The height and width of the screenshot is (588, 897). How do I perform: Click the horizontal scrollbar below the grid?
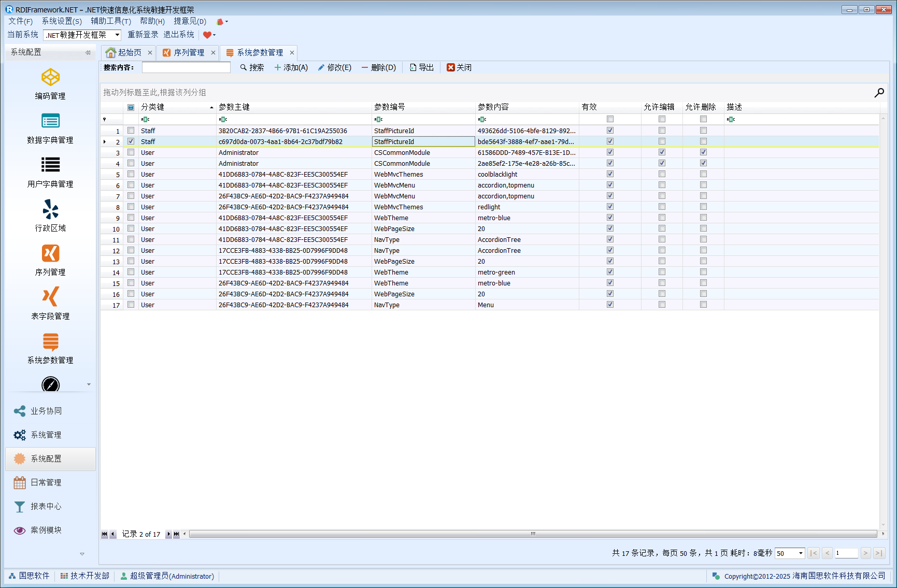pos(533,534)
